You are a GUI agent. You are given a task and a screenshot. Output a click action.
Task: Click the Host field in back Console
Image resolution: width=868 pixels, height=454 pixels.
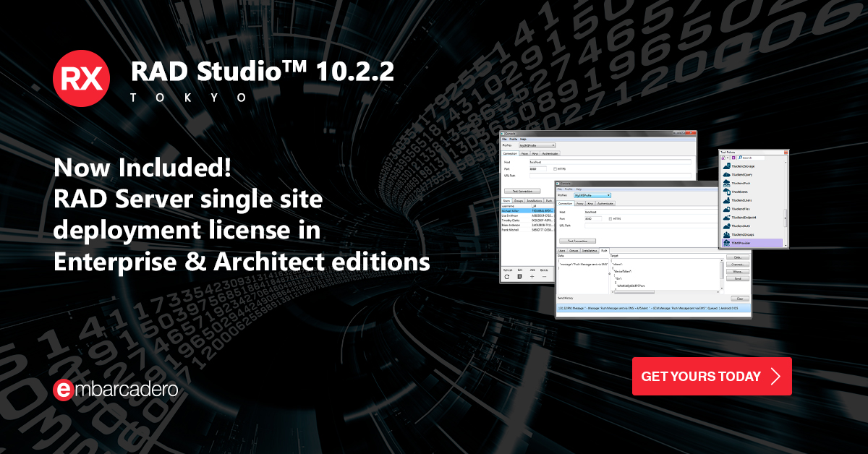coord(612,162)
